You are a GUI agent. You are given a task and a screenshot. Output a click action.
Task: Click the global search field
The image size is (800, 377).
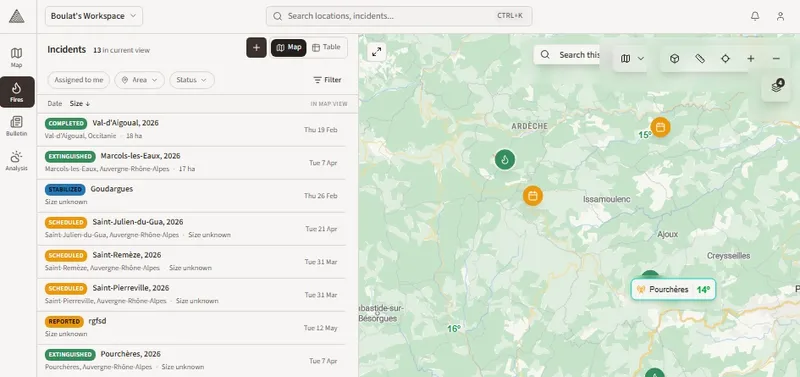click(399, 16)
